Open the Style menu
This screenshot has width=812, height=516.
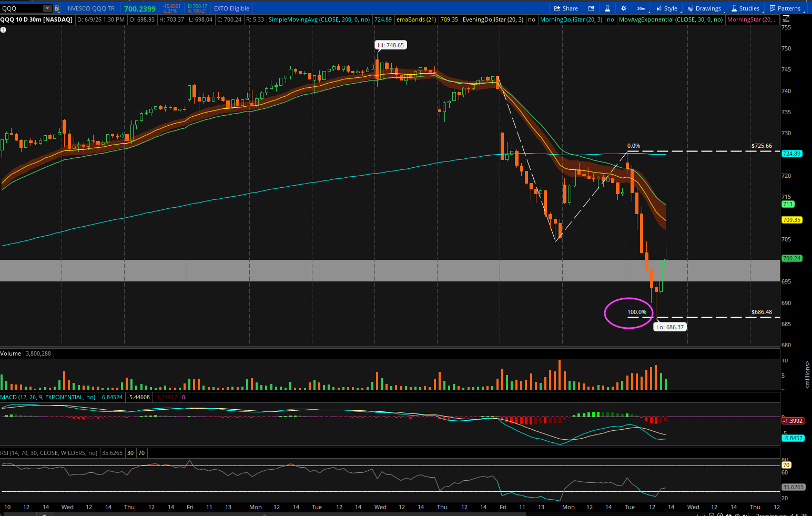coord(667,8)
